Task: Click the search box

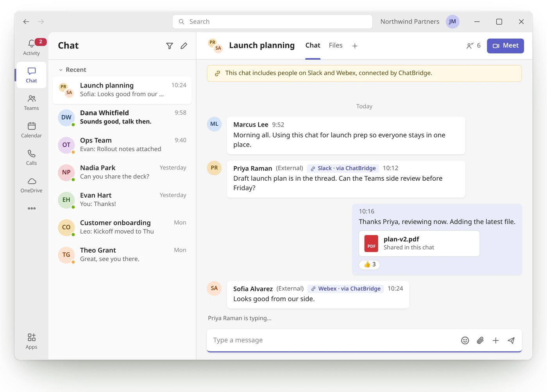Action: pos(272,22)
